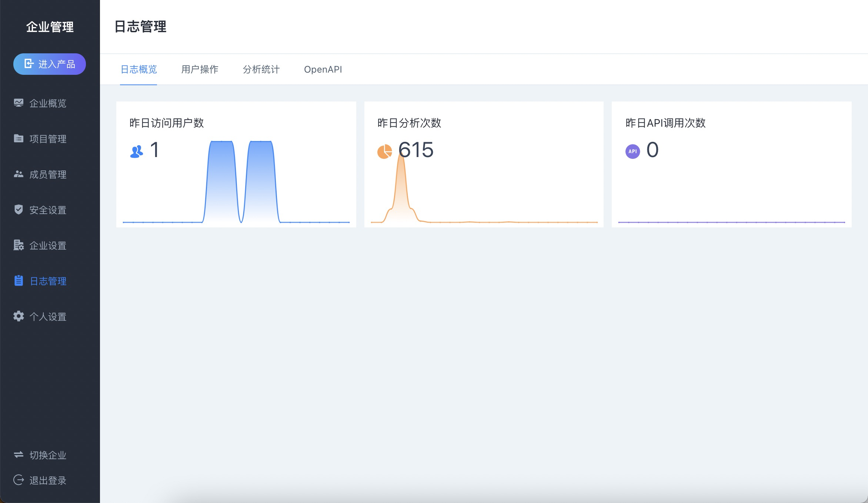Click the blue visitors icon beside 1
The image size is (868, 503).
(137, 151)
